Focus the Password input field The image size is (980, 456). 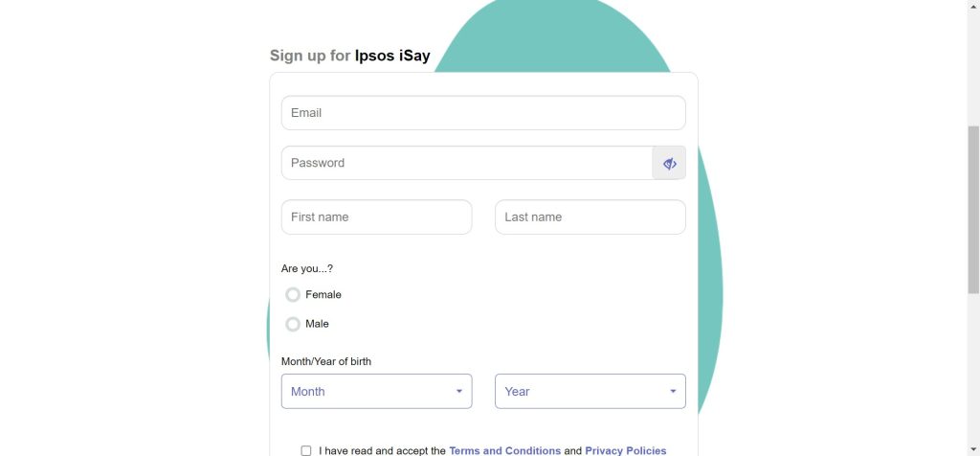pyautogui.click(x=466, y=163)
